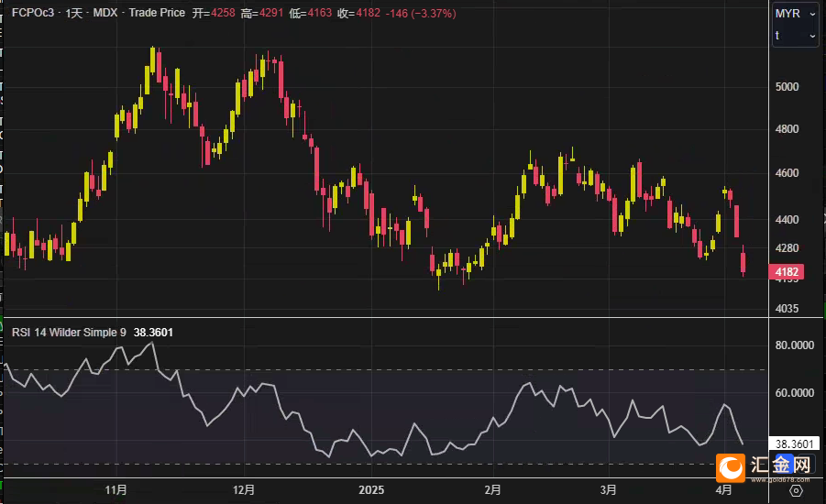The width and height of the screenshot is (826, 504).
Task: Click the red 4182 last price tag
Action: 787,272
